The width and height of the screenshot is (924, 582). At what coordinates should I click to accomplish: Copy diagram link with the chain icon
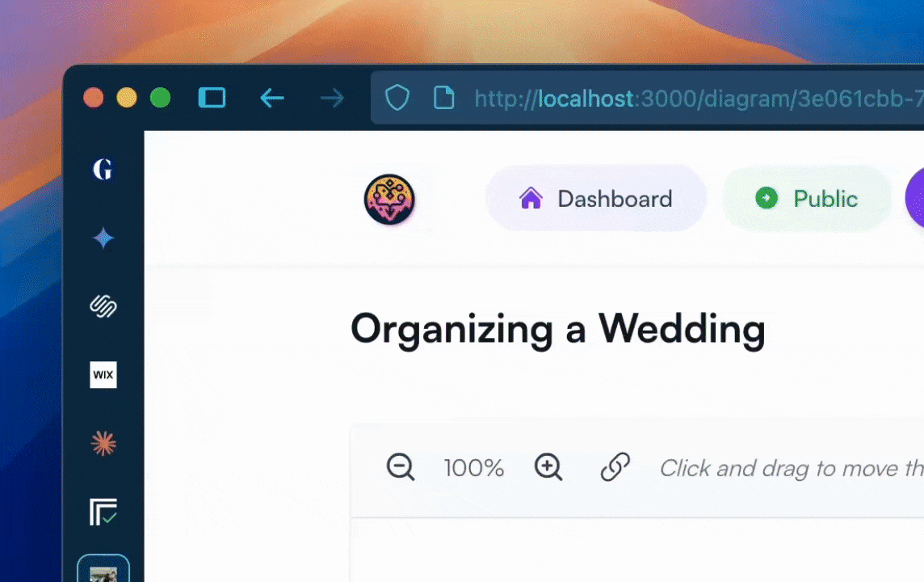pyautogui.click(x=615, y=467)
